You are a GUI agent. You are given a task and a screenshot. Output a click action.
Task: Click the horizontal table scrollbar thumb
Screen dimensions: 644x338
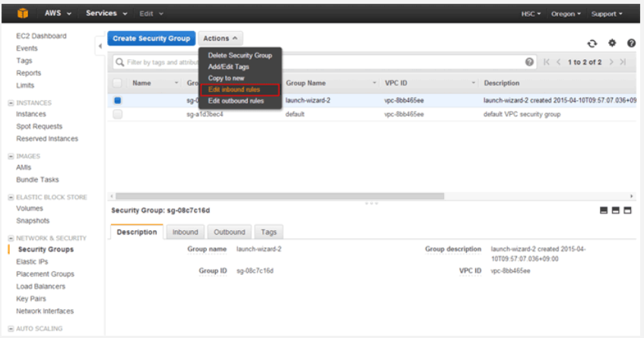tap(280, 196)
